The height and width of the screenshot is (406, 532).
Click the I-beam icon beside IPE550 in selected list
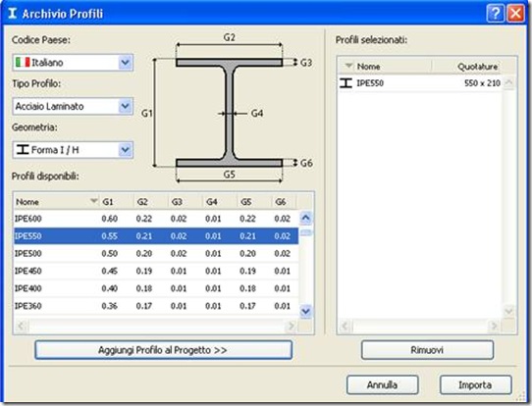pyautogui.click(x=346, y=82)
